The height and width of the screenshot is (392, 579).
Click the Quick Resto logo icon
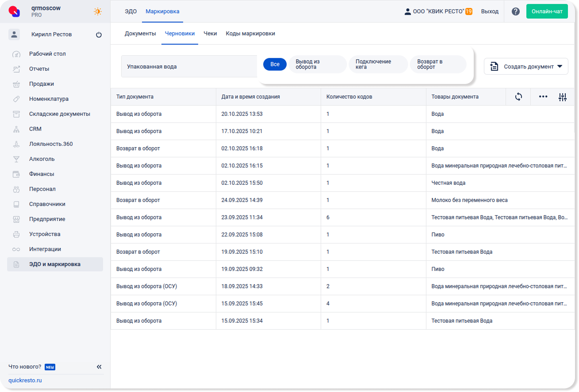[x=15, y=11]
